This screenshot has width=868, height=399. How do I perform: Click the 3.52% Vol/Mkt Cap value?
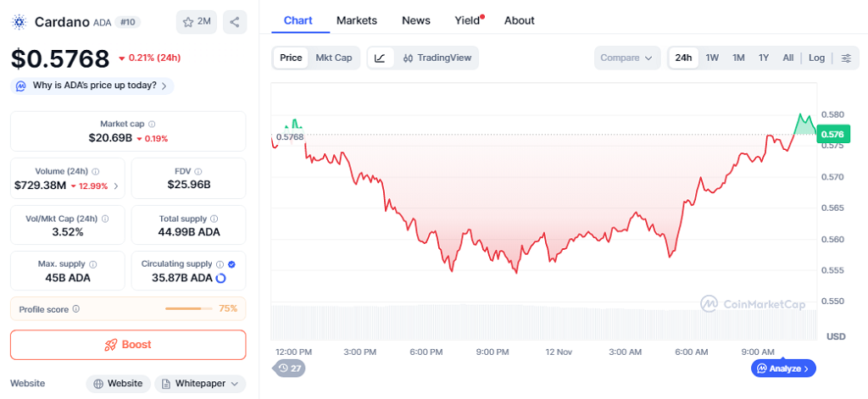pos(68,232)
